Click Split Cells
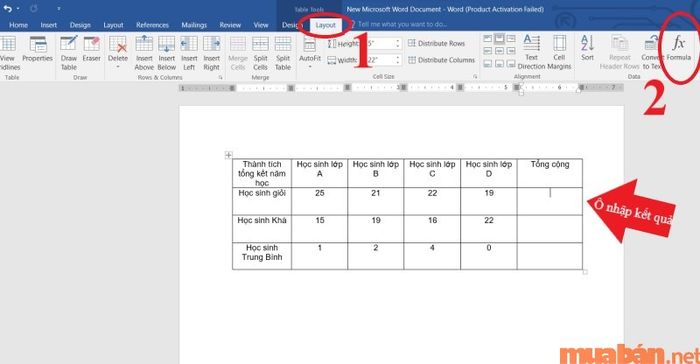This screenshot has height=364, width=700. click(260, 53)
